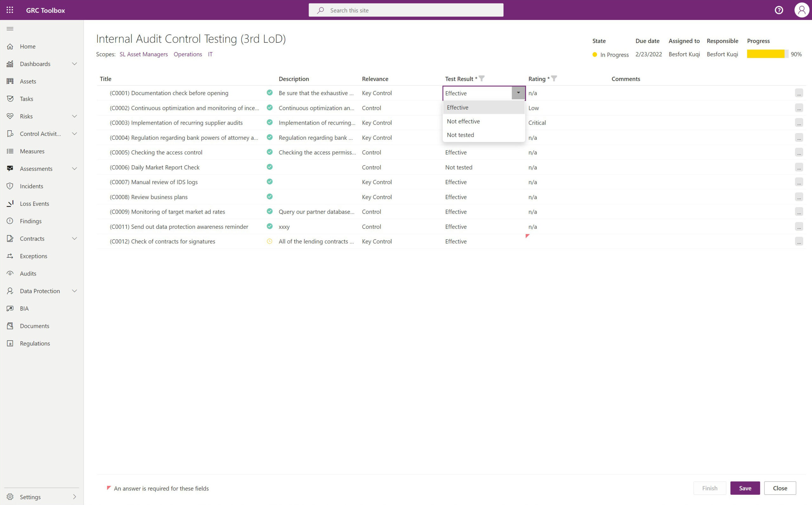812x505 pixels.
Task: Open the Tasks section
Action: [x=26, y=99]
